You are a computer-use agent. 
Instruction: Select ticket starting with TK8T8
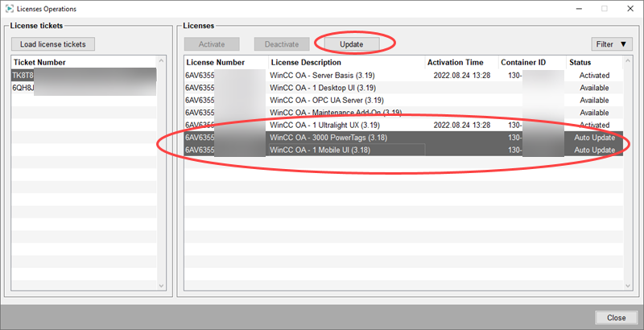tap(85, 76)
